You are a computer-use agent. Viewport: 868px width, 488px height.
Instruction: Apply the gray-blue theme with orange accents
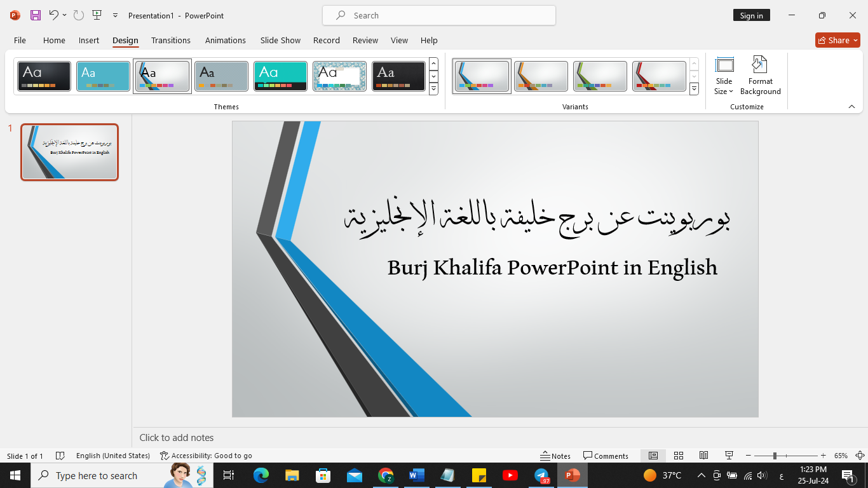(221, 76)
